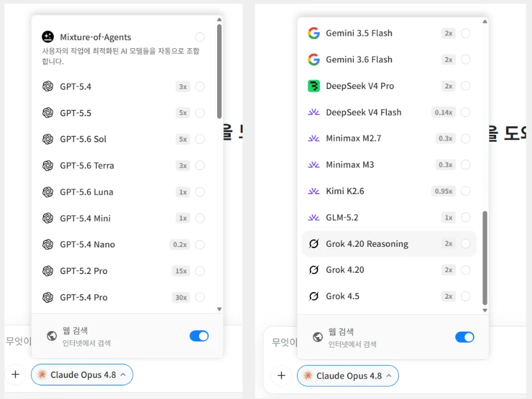
Task: Click the 30x badge on GPT-5.4 Pro
Action: (x=181, y=298)
